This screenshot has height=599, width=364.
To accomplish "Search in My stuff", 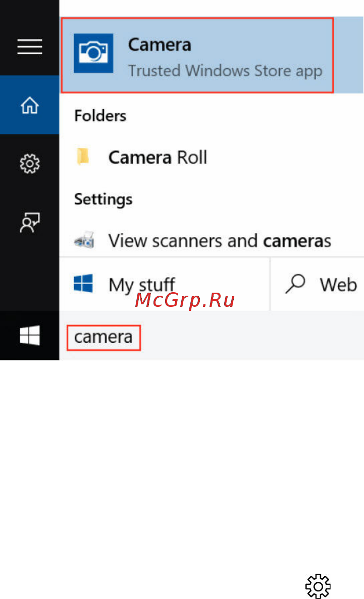I will (x=165, y=285).
